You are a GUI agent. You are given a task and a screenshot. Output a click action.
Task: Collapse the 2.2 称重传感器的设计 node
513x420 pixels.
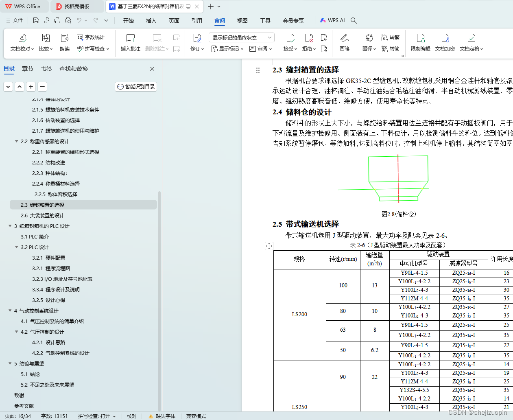point(17,141)
